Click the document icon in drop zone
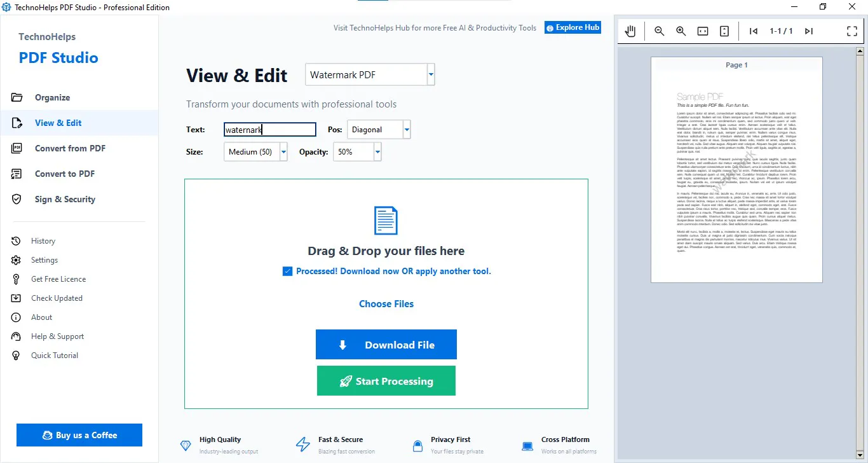868x463 pixels. click(386, 221)
